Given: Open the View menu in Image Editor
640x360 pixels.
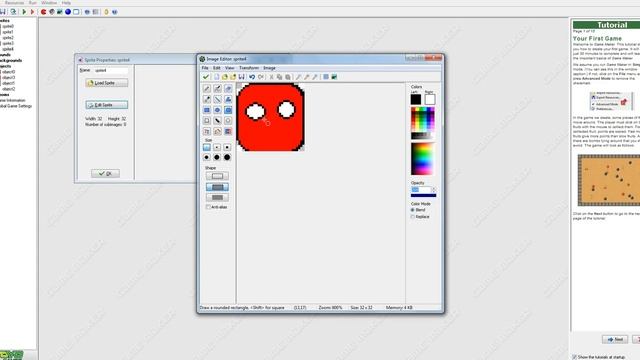Looking at the screenshot, I should [x=230, y=68].
